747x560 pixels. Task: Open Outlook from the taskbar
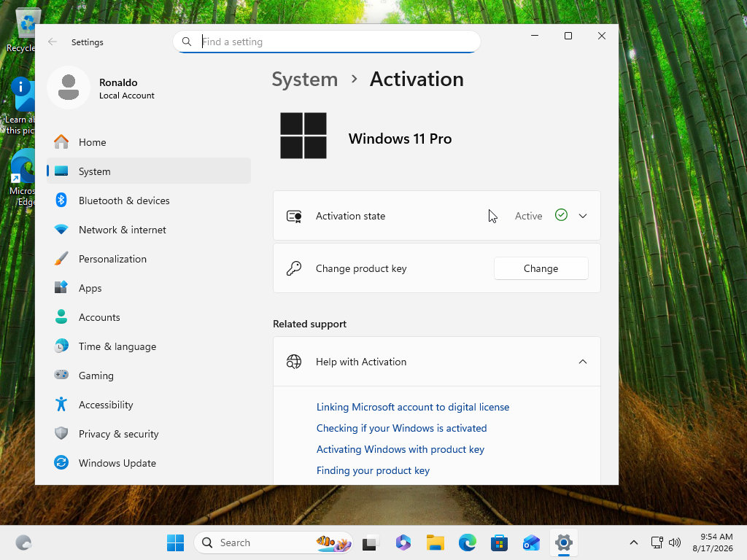[531, 542]
